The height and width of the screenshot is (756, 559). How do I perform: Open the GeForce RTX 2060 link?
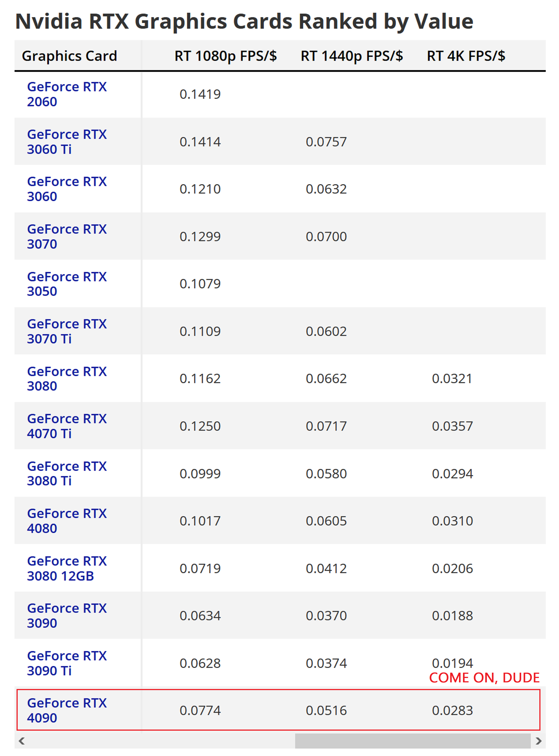[67, 94]
